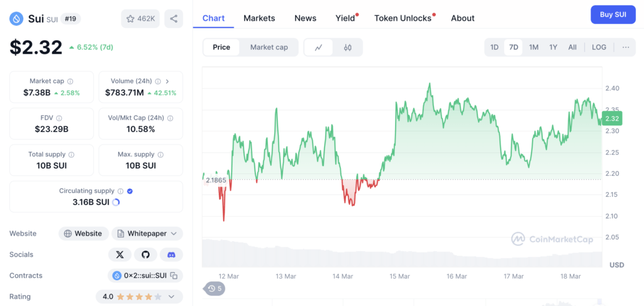This screenshot has height=306, width=644.
Task: Open the share icon button
Action: pos(174,18)
